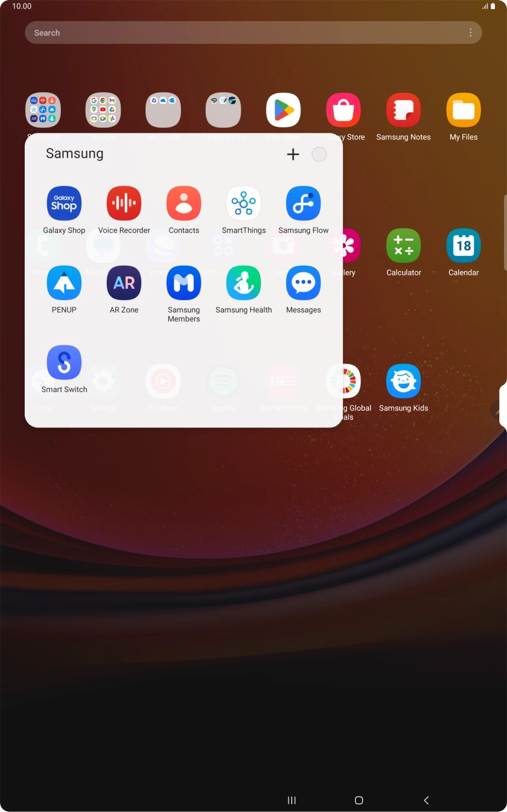Screen dimensions: 507x812
Task: Launch AR Zone
Action: pos(124,284)
